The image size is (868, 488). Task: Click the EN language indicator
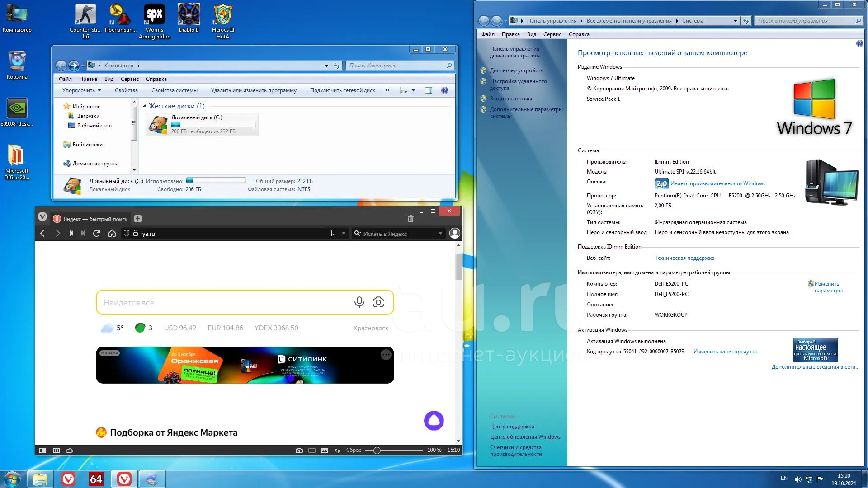click(784, 478)
